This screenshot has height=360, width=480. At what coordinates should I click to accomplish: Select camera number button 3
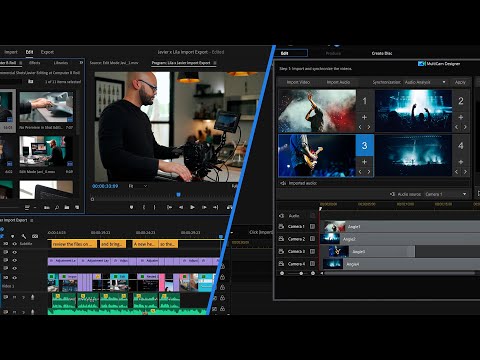point(365,145)
